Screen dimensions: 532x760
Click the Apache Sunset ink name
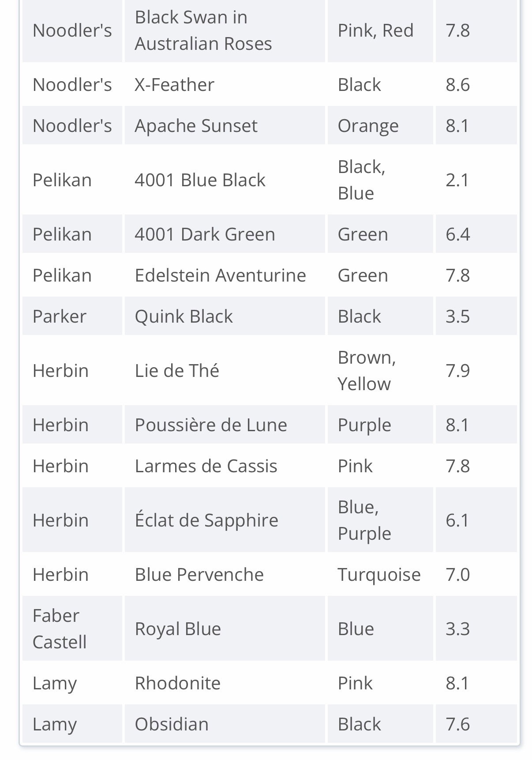196,126
